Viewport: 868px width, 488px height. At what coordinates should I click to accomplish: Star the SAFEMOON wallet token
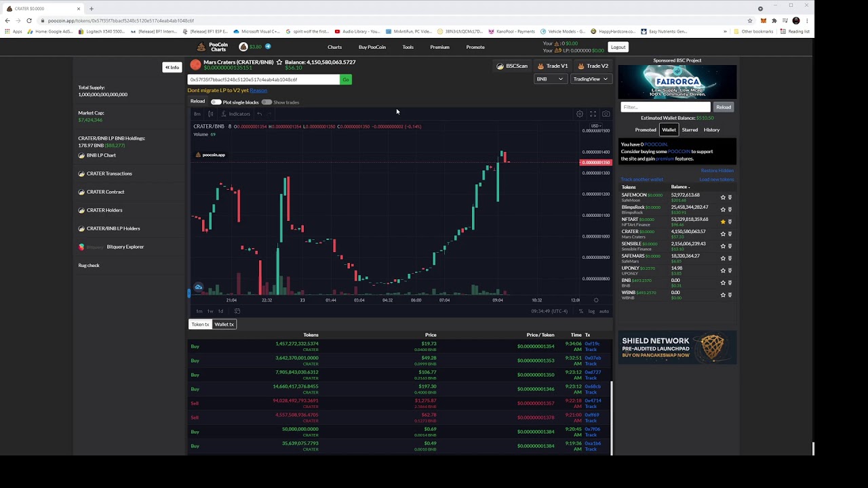pyautogui.click(x=723, y=197)
